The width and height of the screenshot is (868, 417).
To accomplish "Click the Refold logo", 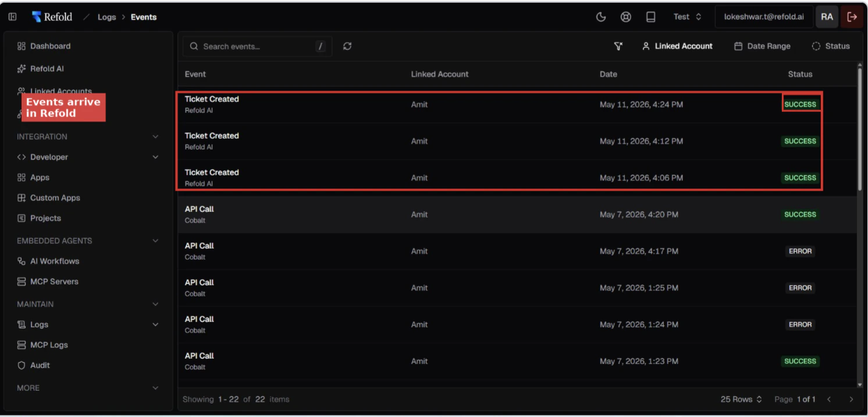I will pyautogui.click(x=52, y=17).
